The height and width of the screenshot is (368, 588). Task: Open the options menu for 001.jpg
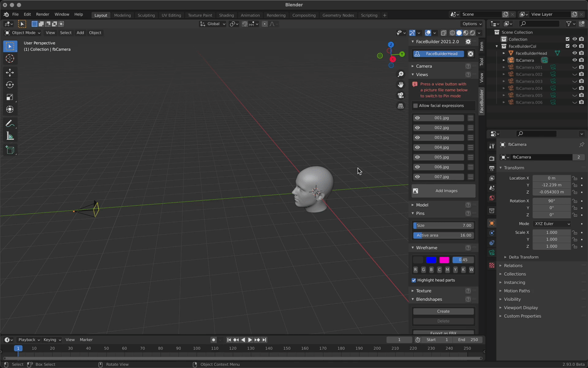coord(470,118)
